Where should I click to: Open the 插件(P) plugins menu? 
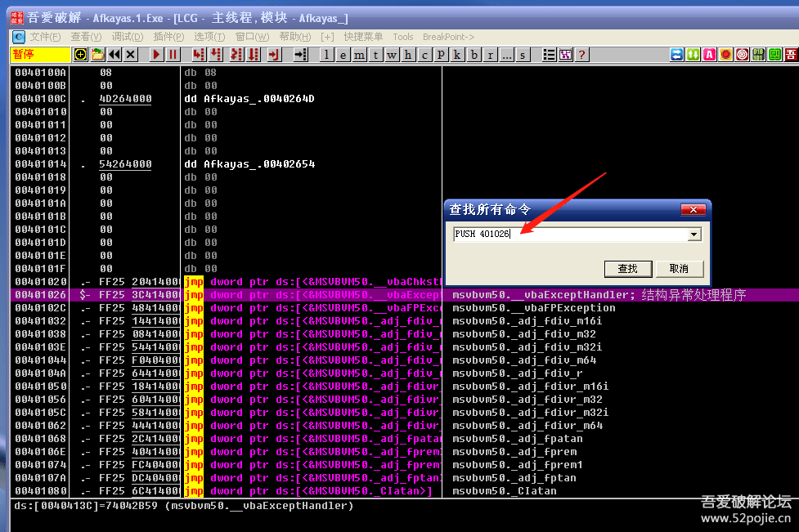click(168, 37)
